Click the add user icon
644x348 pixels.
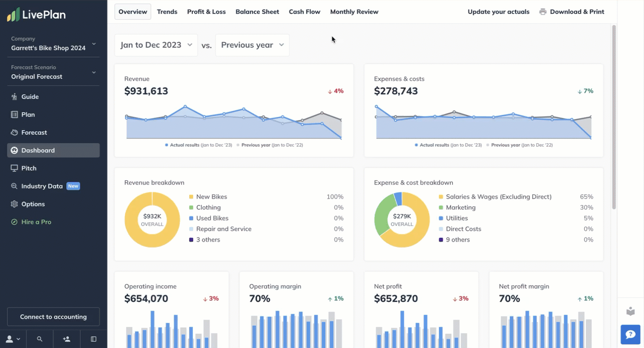click(x=67, y=339)
